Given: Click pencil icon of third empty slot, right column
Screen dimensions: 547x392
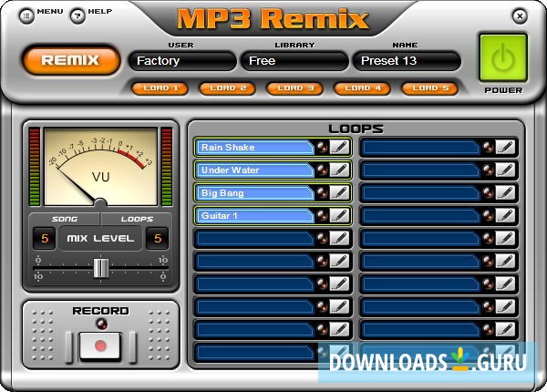Looking at the screenshot, I should click(505, 193).
